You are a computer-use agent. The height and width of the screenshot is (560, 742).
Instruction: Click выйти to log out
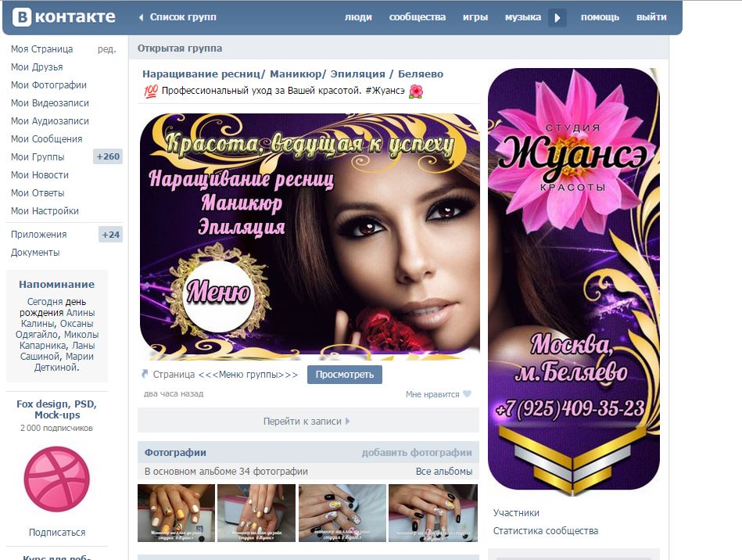tap(651, 17)
